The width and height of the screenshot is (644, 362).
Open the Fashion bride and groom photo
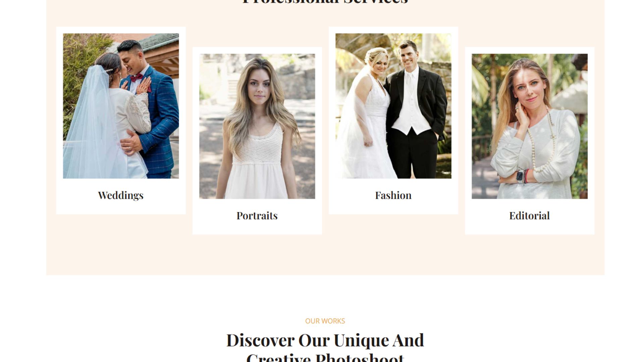pyautogui.click(x=393, y=106)
